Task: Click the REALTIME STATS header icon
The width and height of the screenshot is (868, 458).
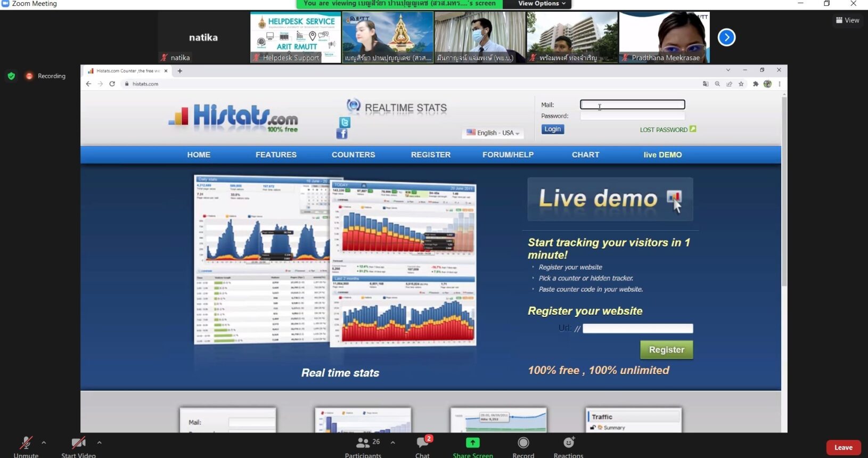Action: [x=353, y=105]
